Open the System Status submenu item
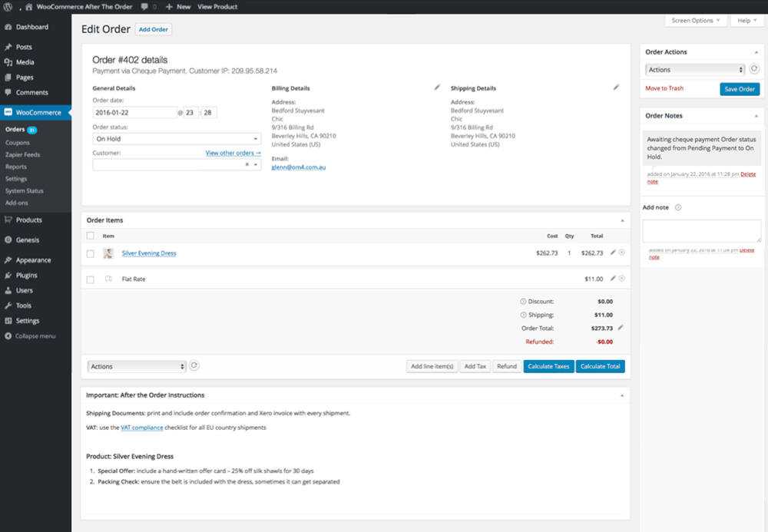The height and width of the screenshot is (532, 768). (25, 191)
